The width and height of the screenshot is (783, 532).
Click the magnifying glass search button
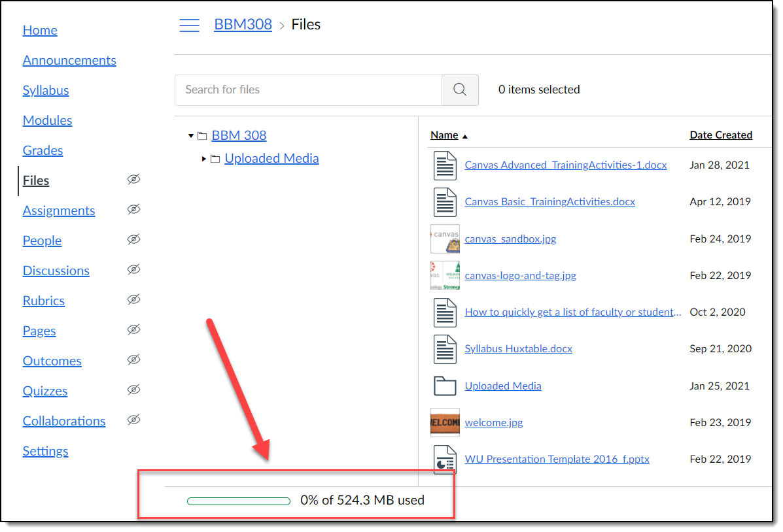tap(460, 90)
